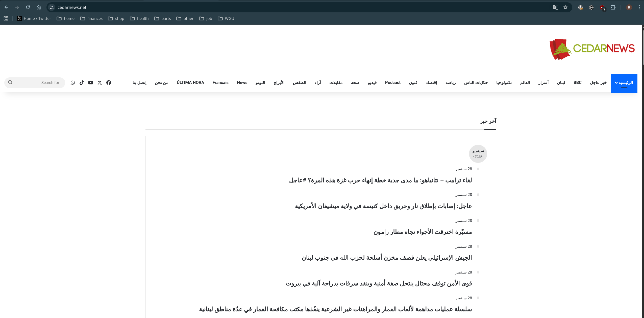Open headline about كنيسة في ولاية ميشيغان

click(383, 206)
